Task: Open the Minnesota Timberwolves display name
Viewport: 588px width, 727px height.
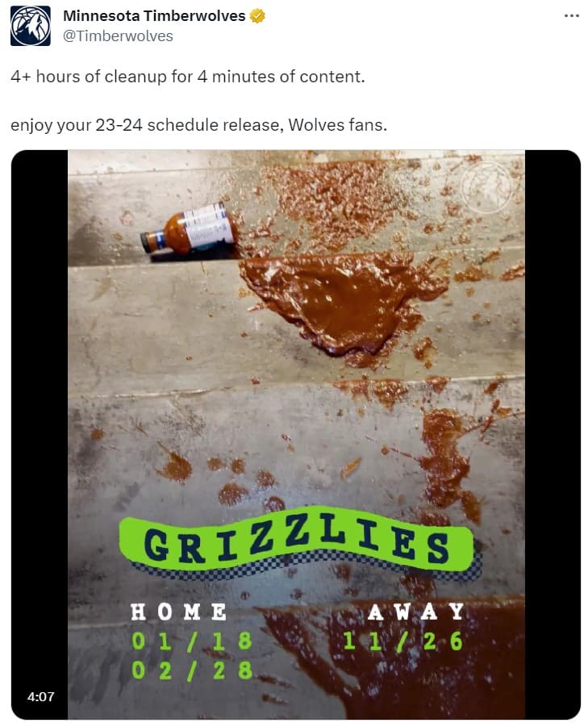Action: 154,16
